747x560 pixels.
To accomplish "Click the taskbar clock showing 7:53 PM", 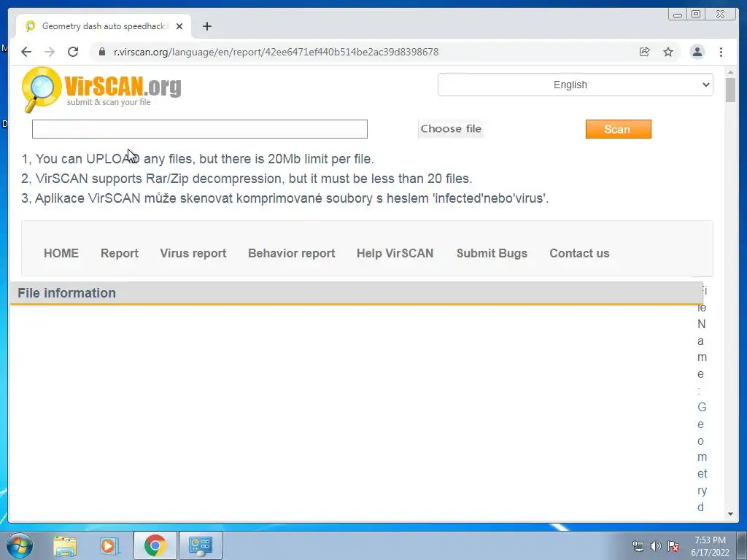I will click(x=710, y=545).
